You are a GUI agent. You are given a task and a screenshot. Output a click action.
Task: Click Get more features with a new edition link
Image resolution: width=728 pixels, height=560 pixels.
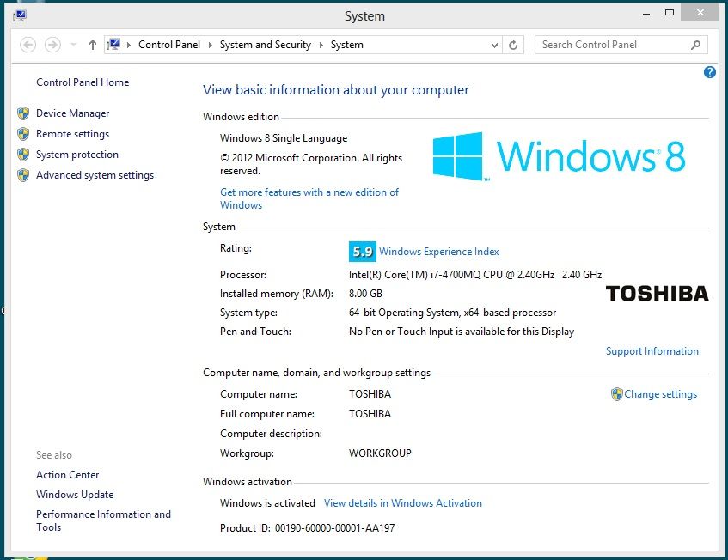309,198
